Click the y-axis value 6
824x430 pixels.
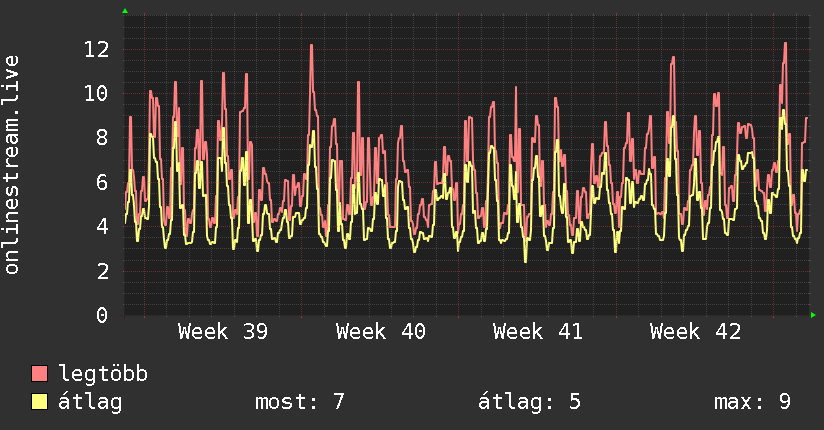click(102, 183)
